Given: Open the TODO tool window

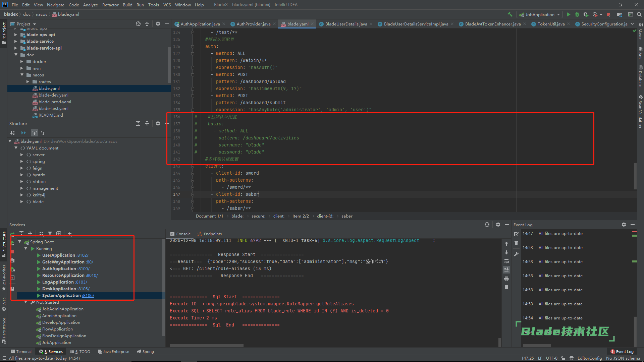Looking at the screenshot, I should click(x=80, y=352).
